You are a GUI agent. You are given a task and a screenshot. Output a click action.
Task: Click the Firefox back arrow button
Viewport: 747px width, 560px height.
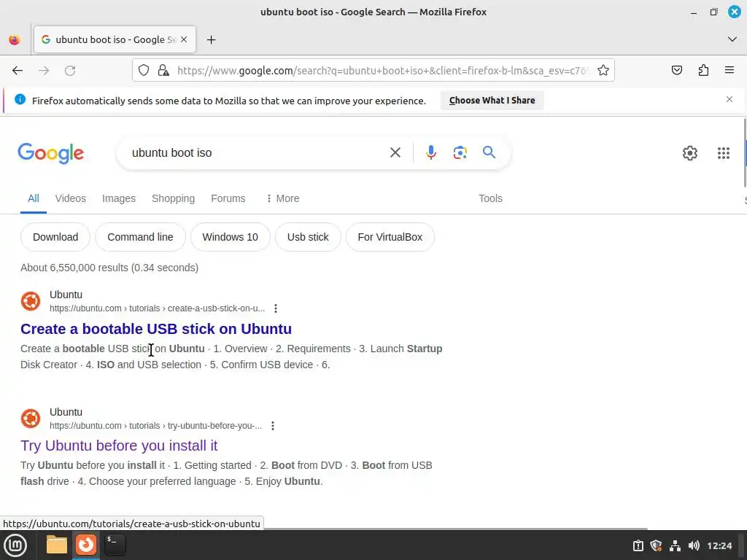click(18, 71)
